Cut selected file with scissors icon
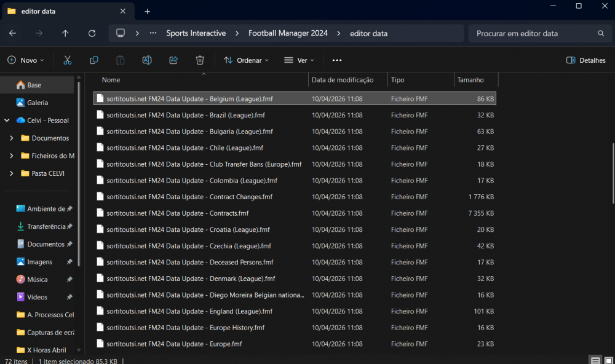This screenshot has width=615, height=364. (x=68, y=60)
